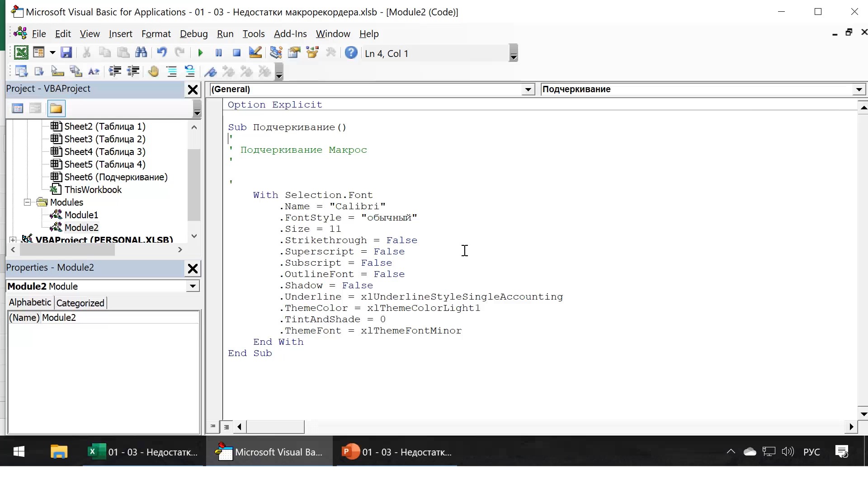Save the workbook with the floppy disk icon
This screenshot has width=868, height=488.
click(66, 53)
